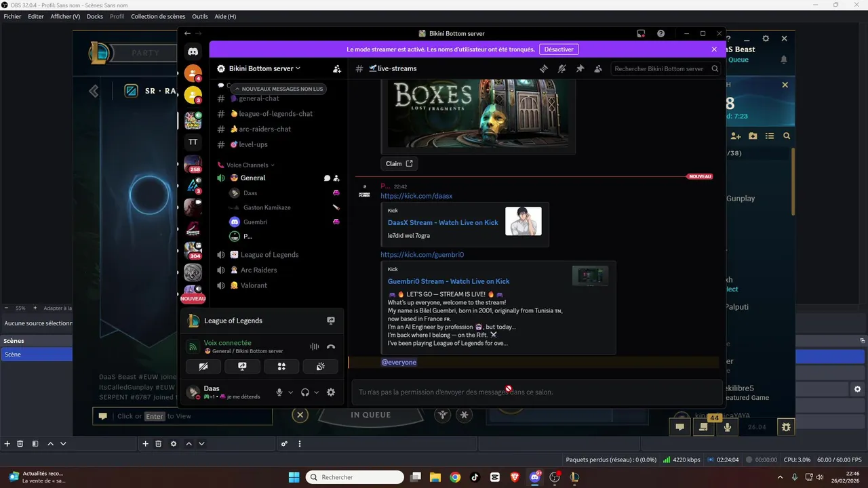This screenshot has height=488, width=868.
Task: Open the TT server in sidebar
Action: pos(193,142)
